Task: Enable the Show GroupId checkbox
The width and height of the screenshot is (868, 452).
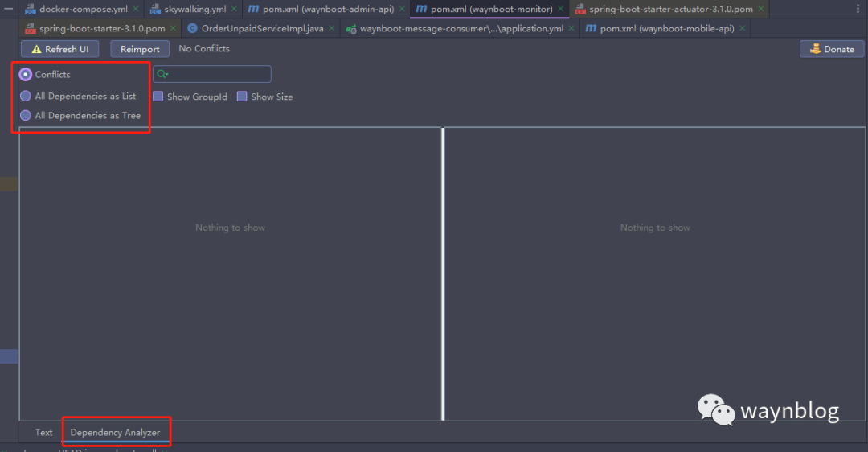Action: tap(158, 97)
